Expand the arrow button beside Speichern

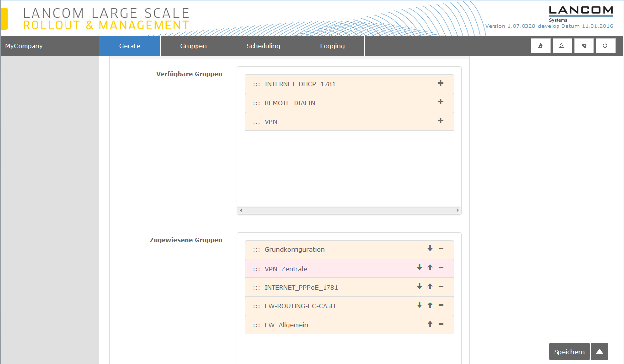click(x=599, y=352)
